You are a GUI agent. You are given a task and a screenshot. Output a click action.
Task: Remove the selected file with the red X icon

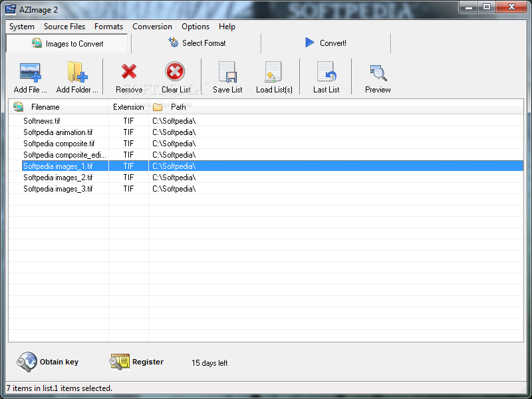pyautogui.click(x=129, y=72)
